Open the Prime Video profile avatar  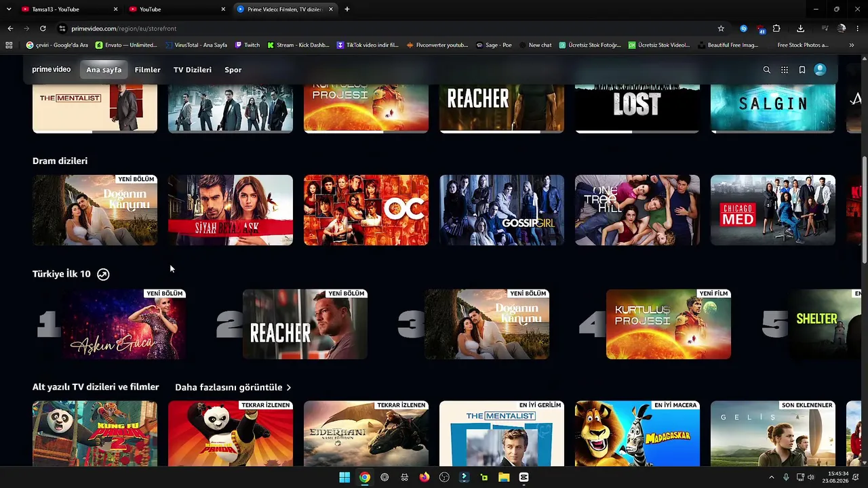pos(820,70)
